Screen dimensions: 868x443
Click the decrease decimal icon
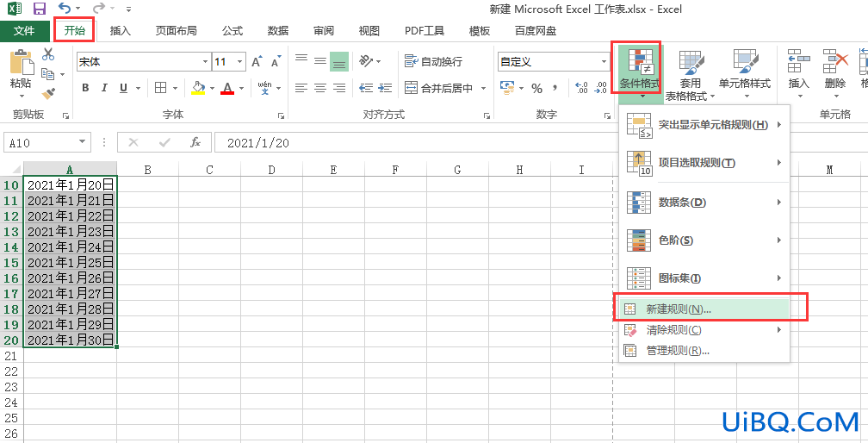[x=601, y=88]
